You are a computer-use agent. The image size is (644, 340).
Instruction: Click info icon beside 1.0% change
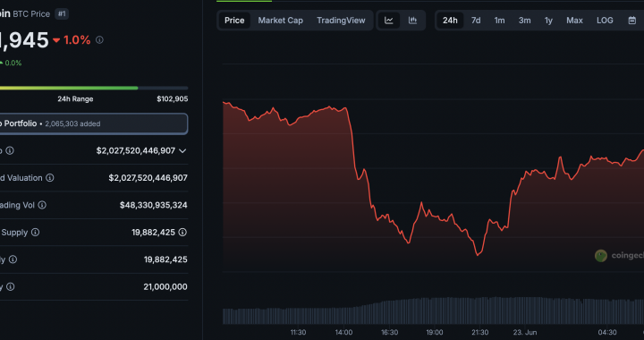click(x=99, y=40)
